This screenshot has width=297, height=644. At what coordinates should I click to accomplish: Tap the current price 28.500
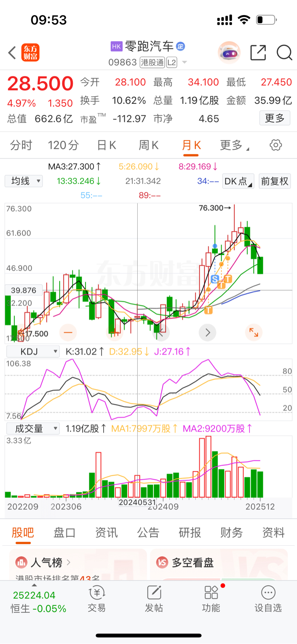pyautogui.click(x=40, y=84)
